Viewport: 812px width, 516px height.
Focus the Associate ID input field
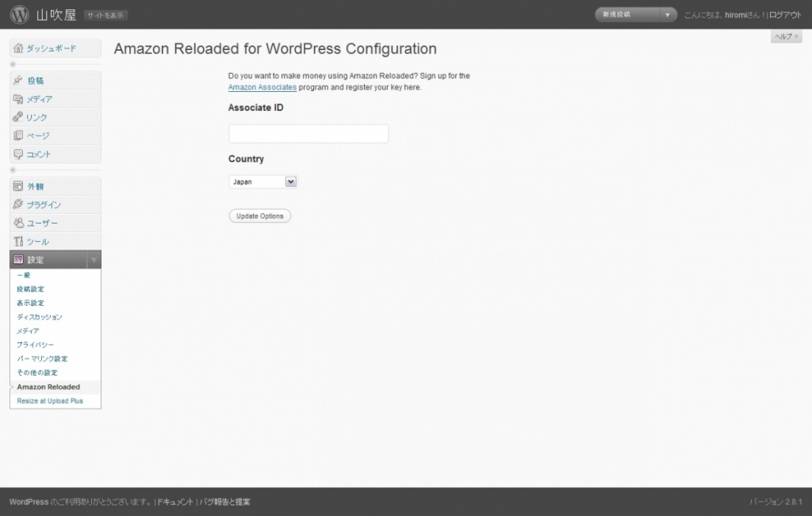pos(308,133)
